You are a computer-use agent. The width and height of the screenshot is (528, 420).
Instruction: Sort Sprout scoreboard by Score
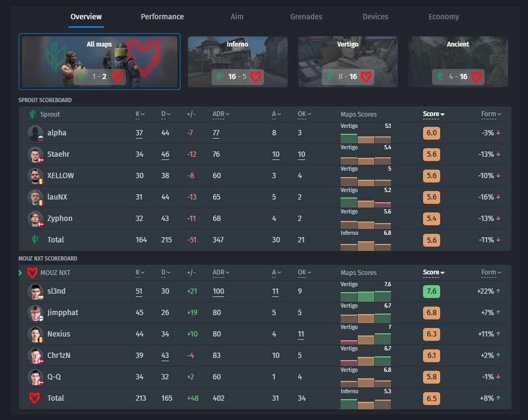[x=434, y=114]
